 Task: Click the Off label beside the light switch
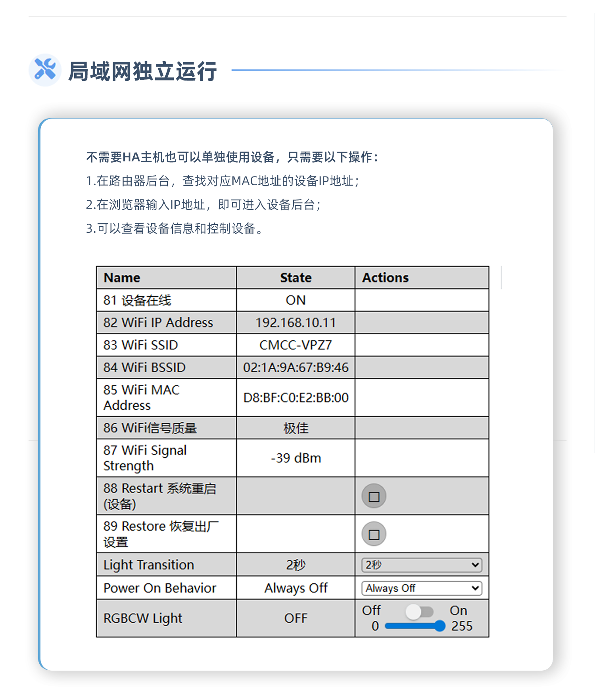pyautogui.click(x=371, y=610)
